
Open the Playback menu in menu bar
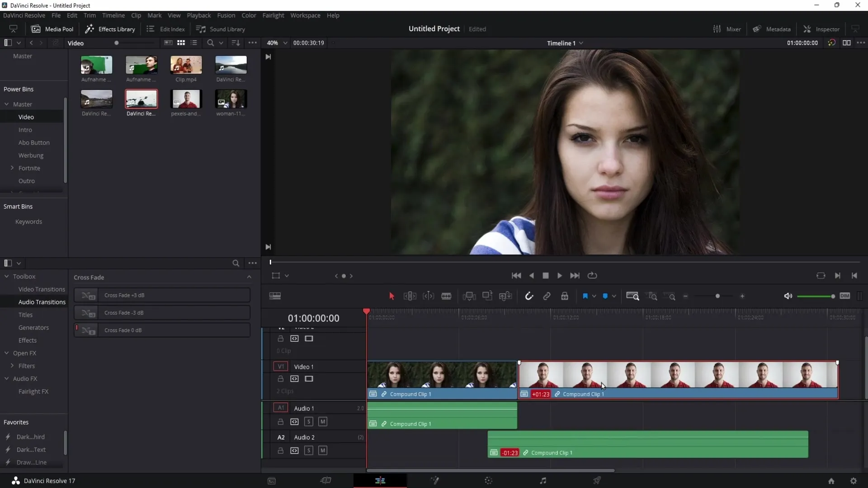[x=198, y=15]
